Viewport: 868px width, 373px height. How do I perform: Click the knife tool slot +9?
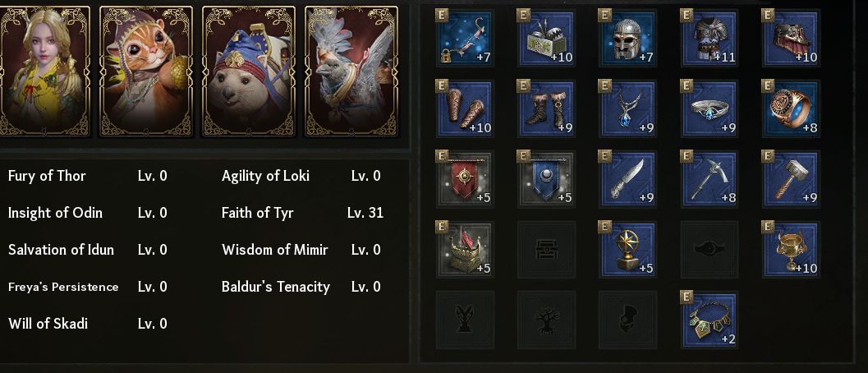628,179
